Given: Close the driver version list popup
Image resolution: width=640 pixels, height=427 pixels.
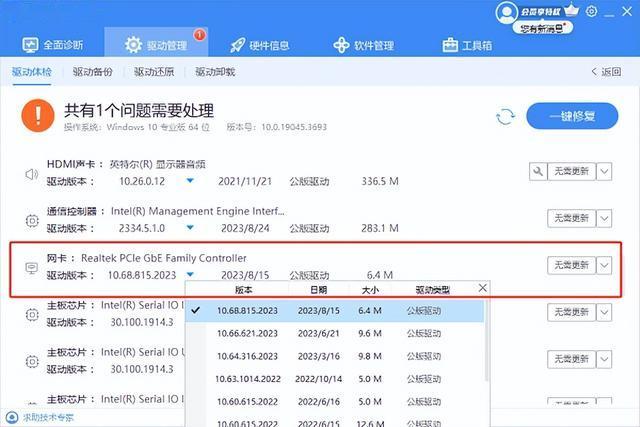Looking at the screenshot, I should coord(482,288).
